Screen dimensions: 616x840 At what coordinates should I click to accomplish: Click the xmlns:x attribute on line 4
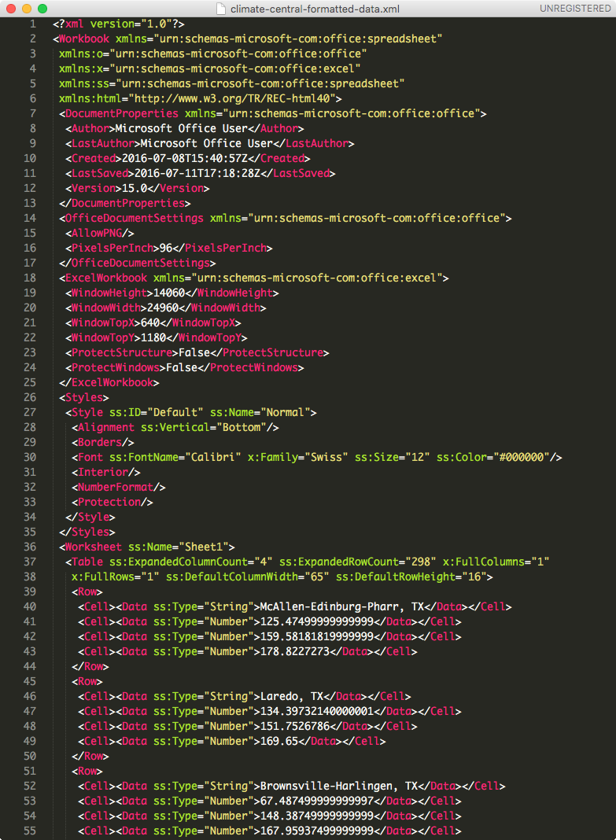coord(81,68)
